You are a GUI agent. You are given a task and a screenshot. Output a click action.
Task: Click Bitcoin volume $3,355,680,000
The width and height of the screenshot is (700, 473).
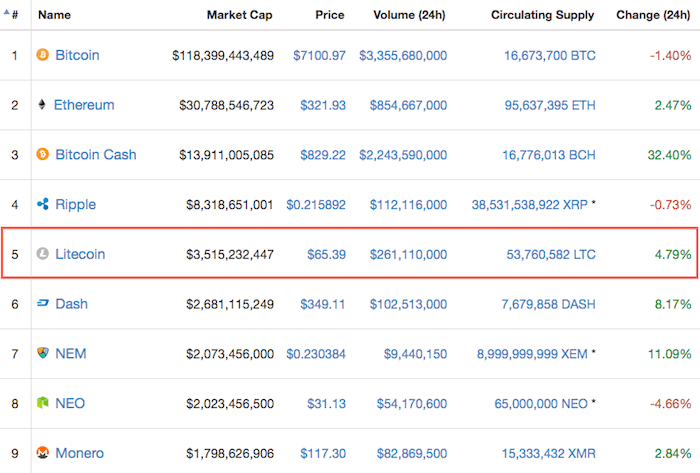pyautogui.click(x=403, y=55)
